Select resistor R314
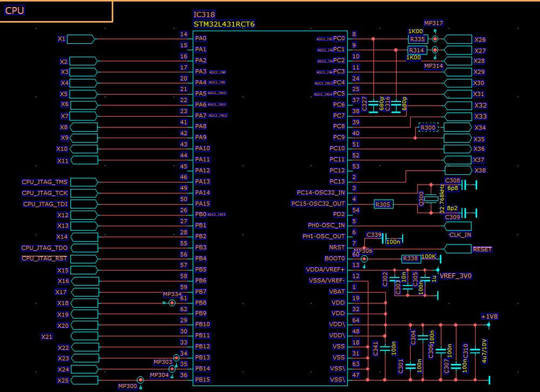Image resolution: width=540 pixels, height=392 pixels. click(x=417, y=50)
